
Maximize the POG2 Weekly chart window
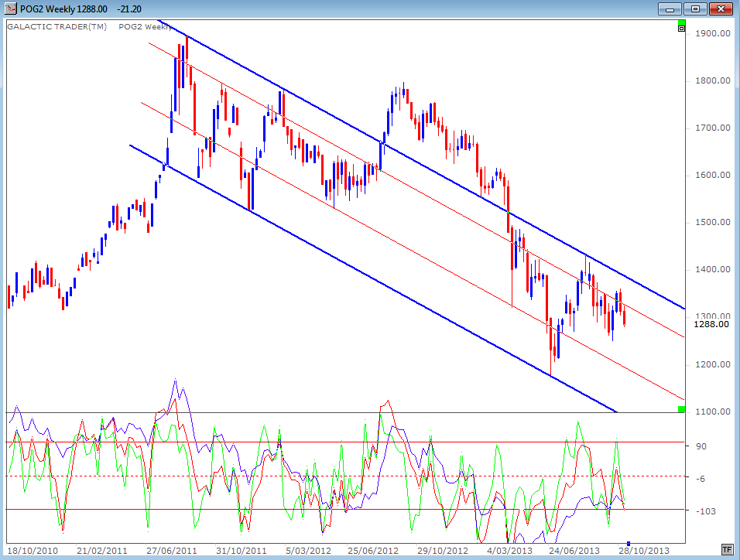[x=695, y=9]
